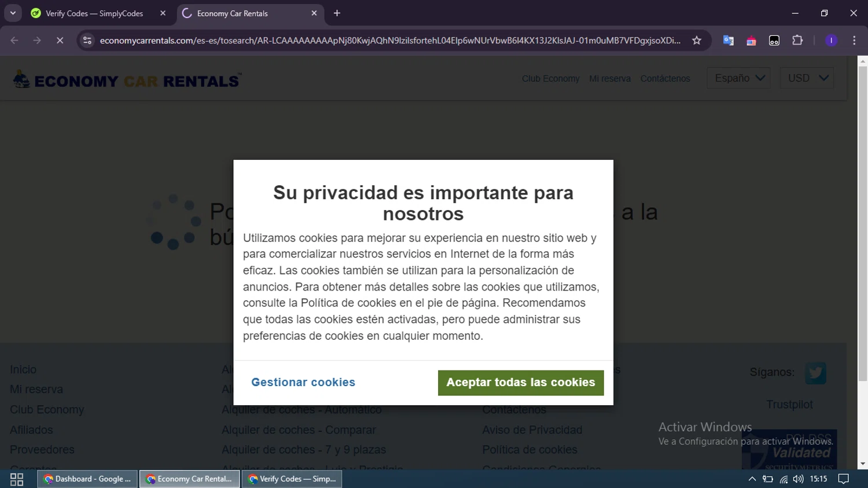Show hidden system tray icons
The image size is (868, 488).
pos(752,479)
